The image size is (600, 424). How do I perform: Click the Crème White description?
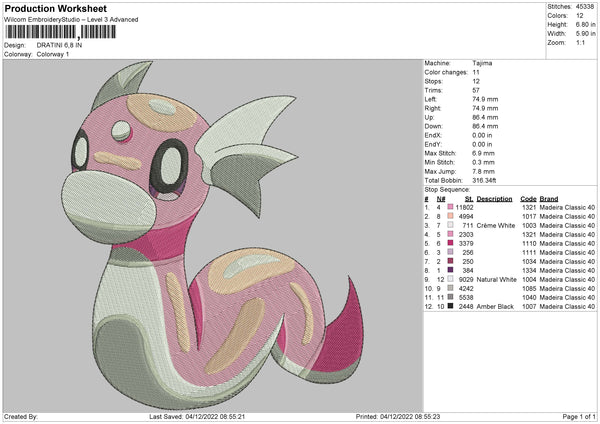click(x=496, y=225)
